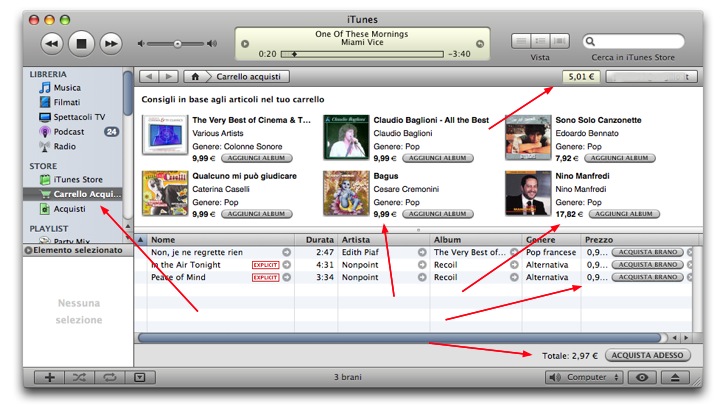Click the play icon left in display
720x414 pixels.
point(245,44)
